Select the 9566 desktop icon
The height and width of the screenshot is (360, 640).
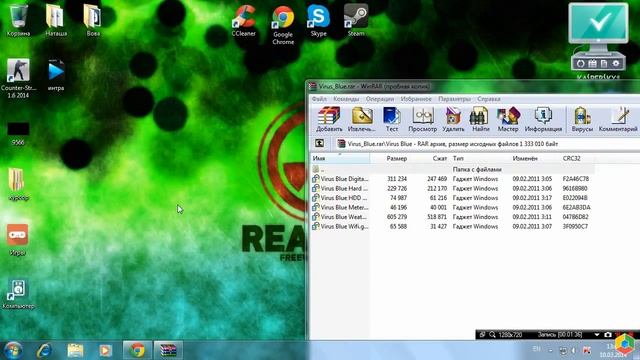(18, 133)
